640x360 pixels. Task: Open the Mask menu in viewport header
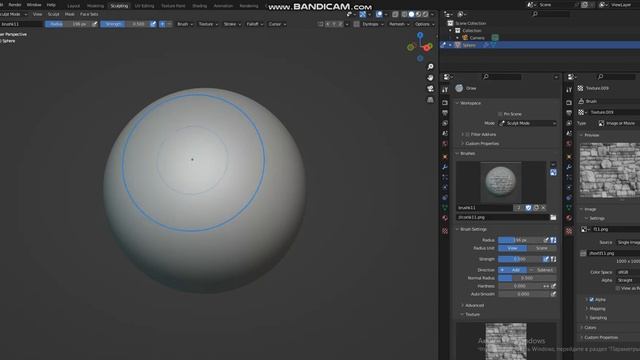tap(70, 14)
